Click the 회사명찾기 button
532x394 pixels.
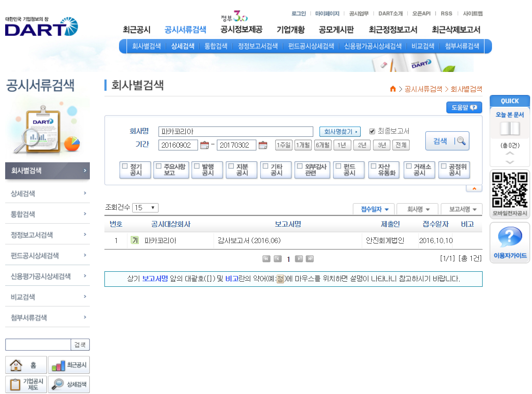[341, 132]
